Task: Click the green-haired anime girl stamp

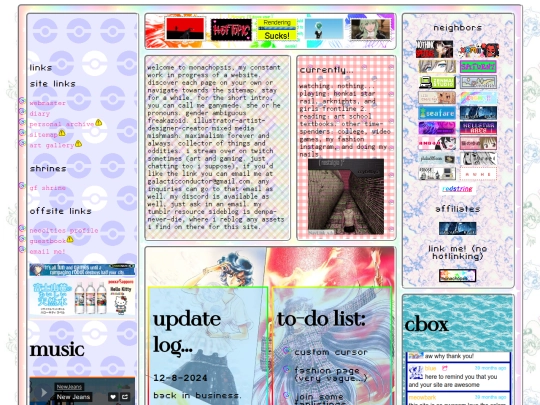Action: coord(371,29)
